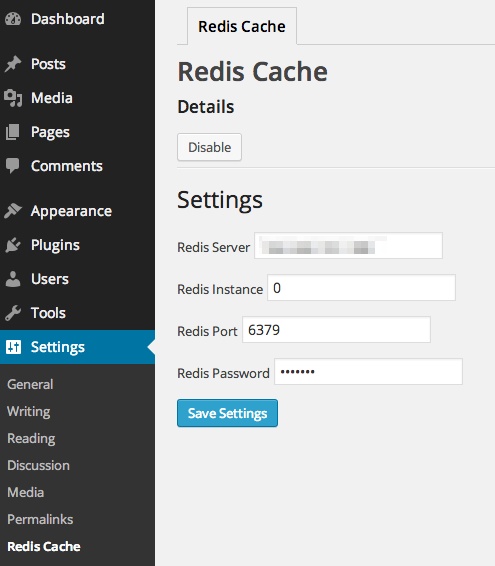The width and height of the screenshot is (495, 566).
Task: Click the Appearance paintbrush icon
Action: coord(13,211)
